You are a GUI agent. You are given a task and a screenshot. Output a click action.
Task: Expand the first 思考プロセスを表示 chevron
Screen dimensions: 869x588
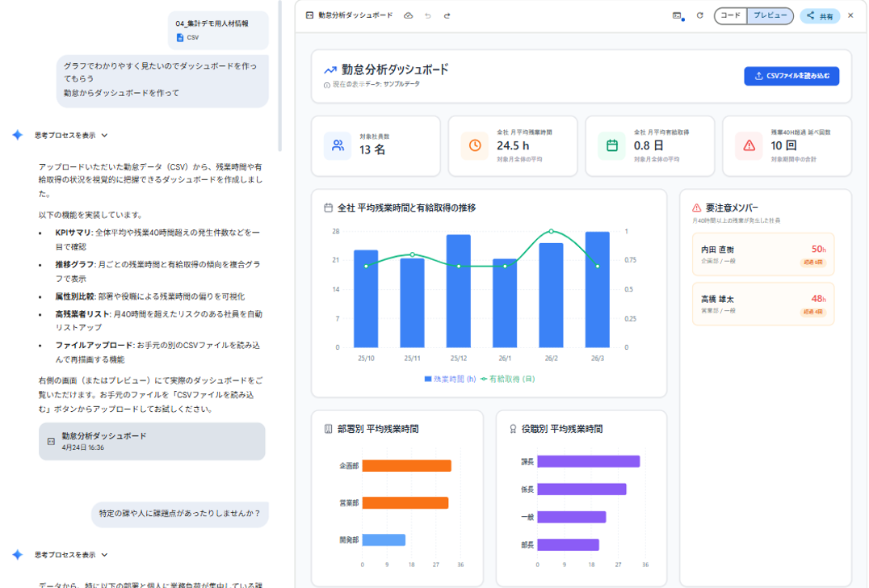[x=104, y=135]
